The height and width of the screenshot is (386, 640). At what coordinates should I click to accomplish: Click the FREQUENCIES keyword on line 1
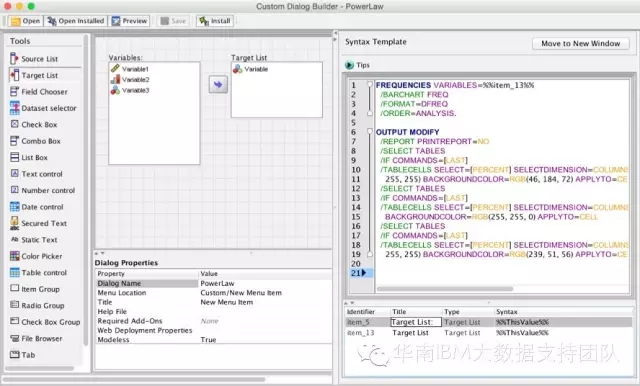click(403, 85)
